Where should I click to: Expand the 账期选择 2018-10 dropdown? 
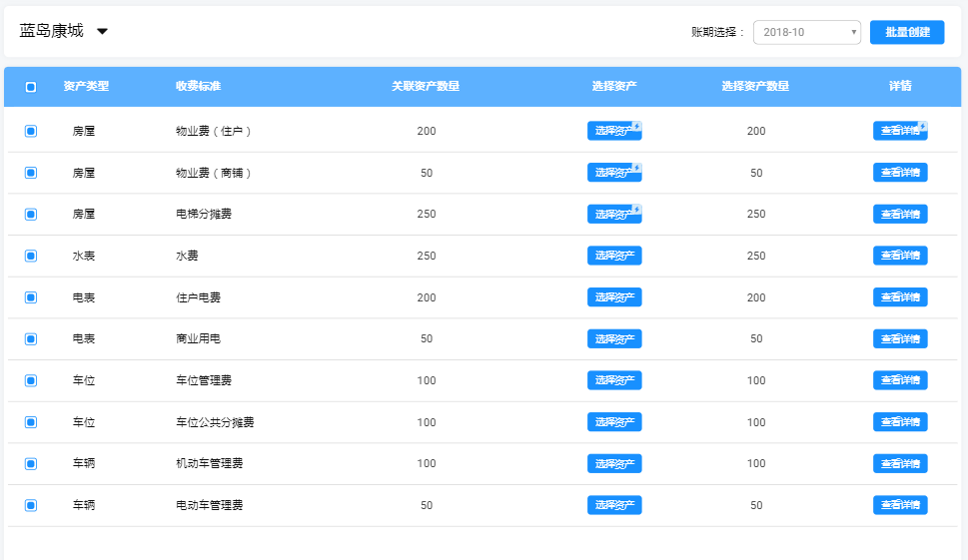pyautogui.click(x=806, y=32)
